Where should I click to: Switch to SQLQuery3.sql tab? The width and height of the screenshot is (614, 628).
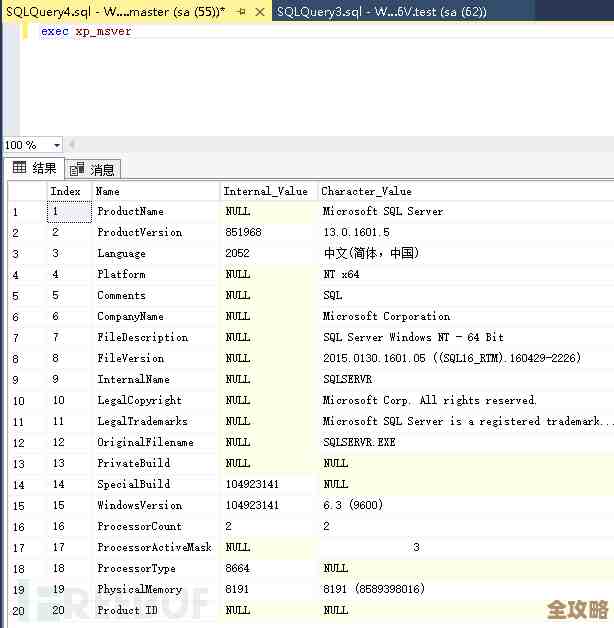[x=381, y=12]
